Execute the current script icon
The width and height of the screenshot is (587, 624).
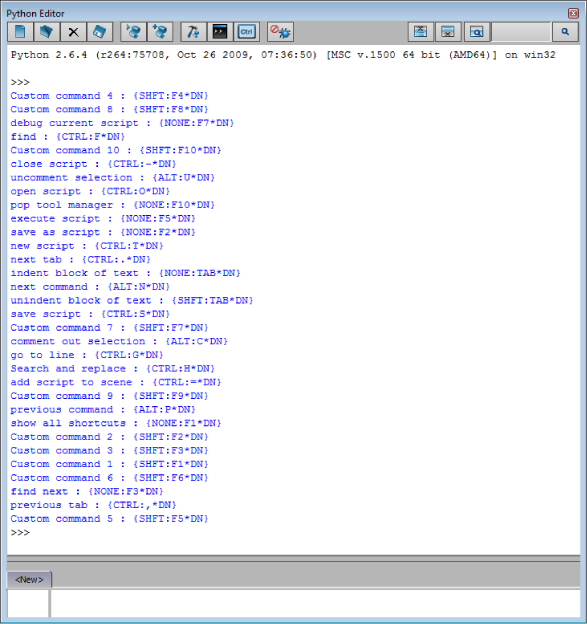[x=133, y=32]
